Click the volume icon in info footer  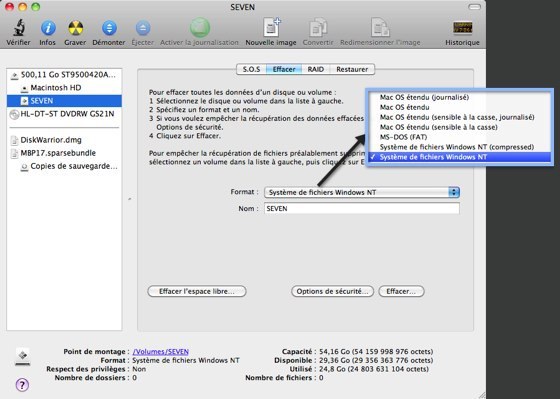(22, 356)
